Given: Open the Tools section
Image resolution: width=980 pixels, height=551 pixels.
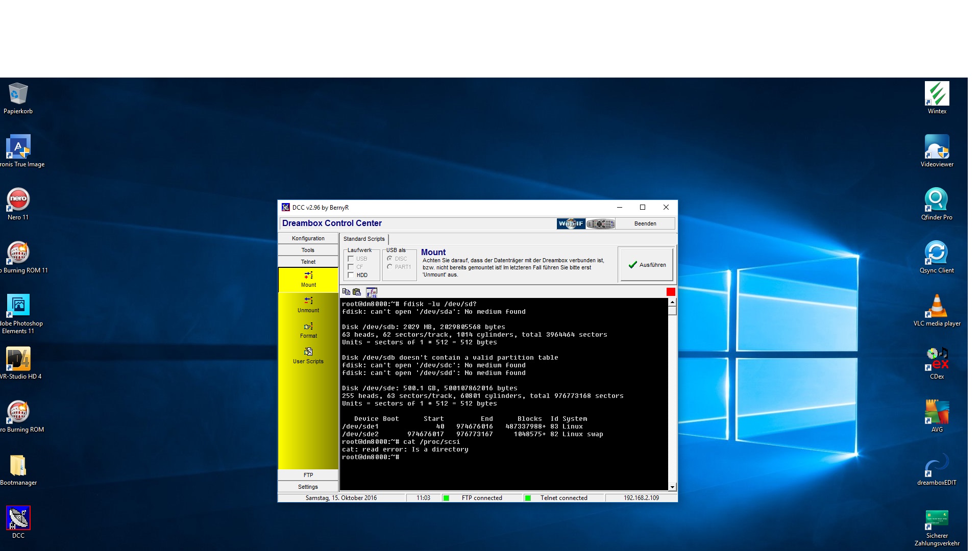Looking at the screenshot, I should [x=308, y=250].
